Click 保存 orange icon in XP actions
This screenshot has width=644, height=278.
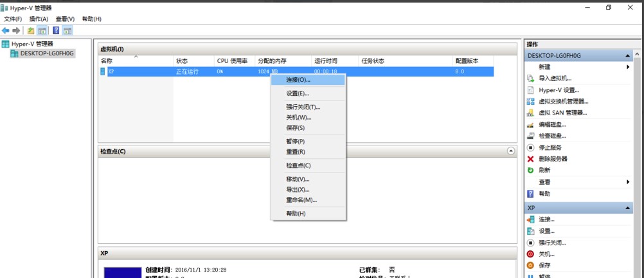[x=531, y=266]
